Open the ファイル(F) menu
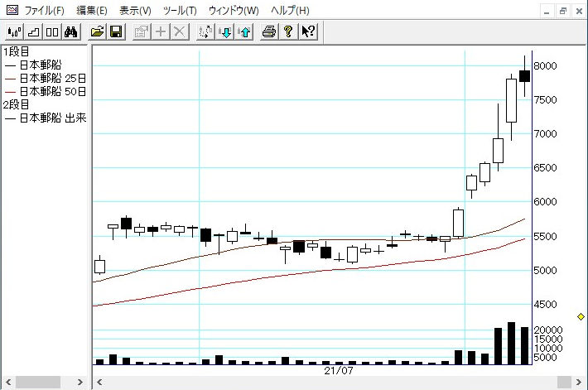 [44, 11]
